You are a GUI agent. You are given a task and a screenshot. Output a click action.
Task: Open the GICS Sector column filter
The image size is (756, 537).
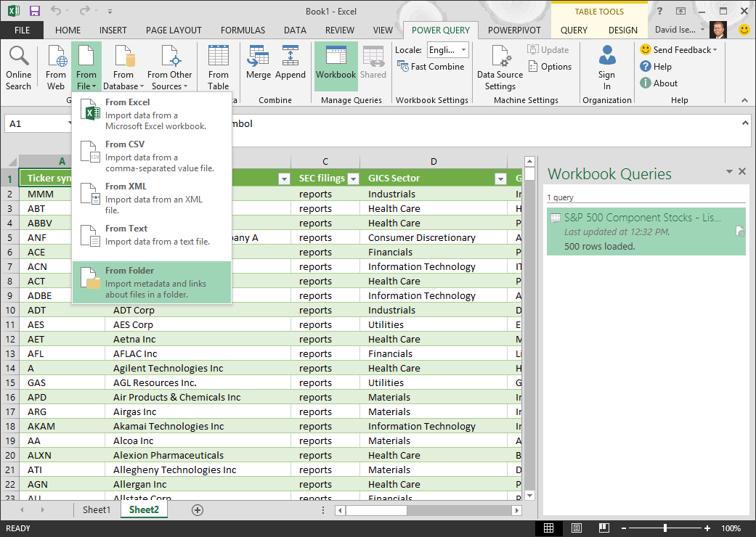(500, 178)
